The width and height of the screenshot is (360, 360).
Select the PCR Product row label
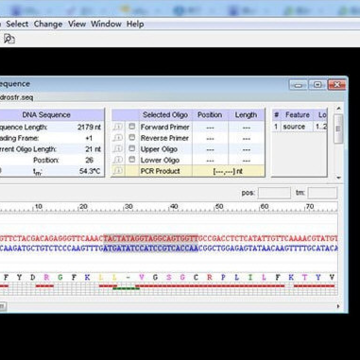(160, 171)
